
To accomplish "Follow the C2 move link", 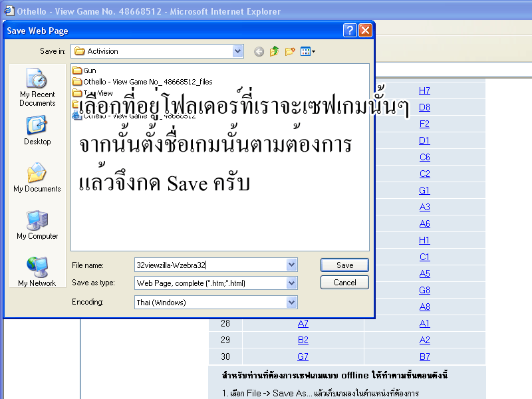I will pyautogui.click(x=424, y=174).
